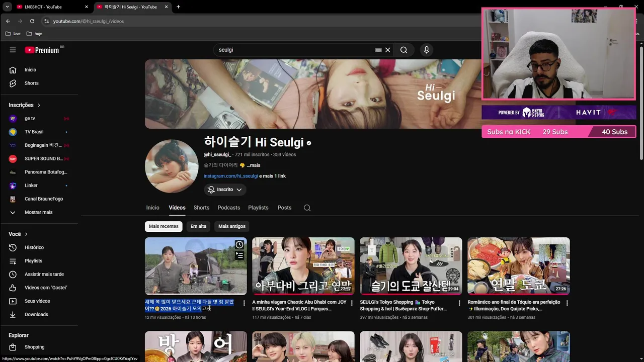
Task: Open options menu for 2026 하이슬기 video
Action: pos(244,303)
